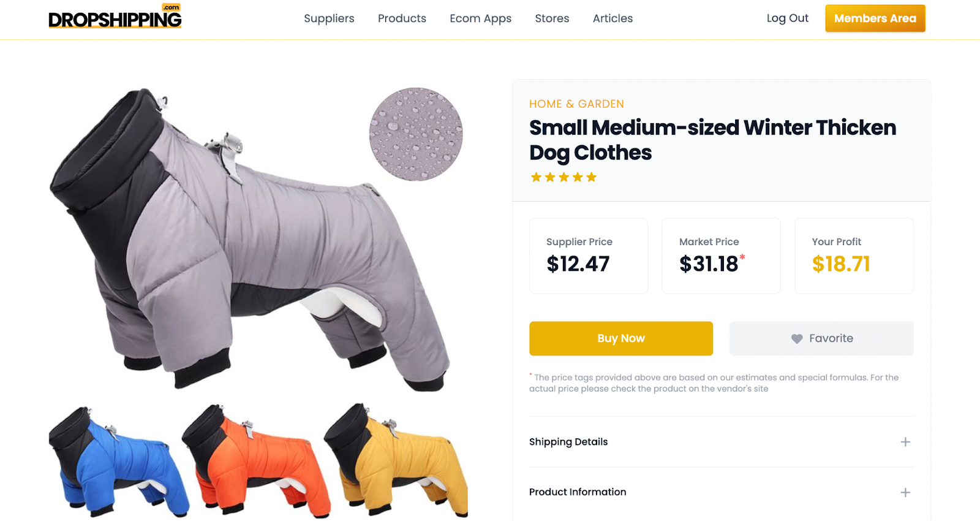Go to the Products menu
980x521 pixels.
[402, 18]
